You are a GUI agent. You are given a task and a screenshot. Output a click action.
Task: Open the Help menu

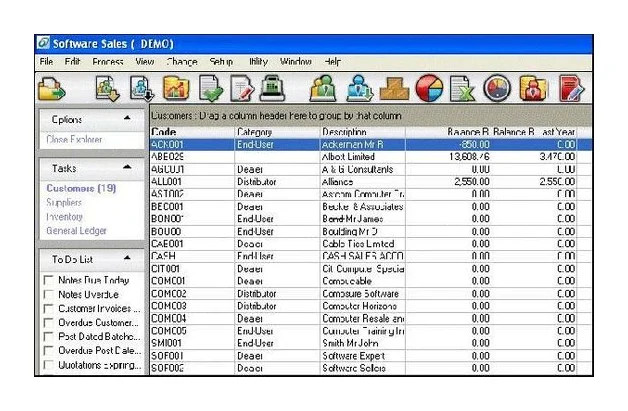(x=332, y=62)
